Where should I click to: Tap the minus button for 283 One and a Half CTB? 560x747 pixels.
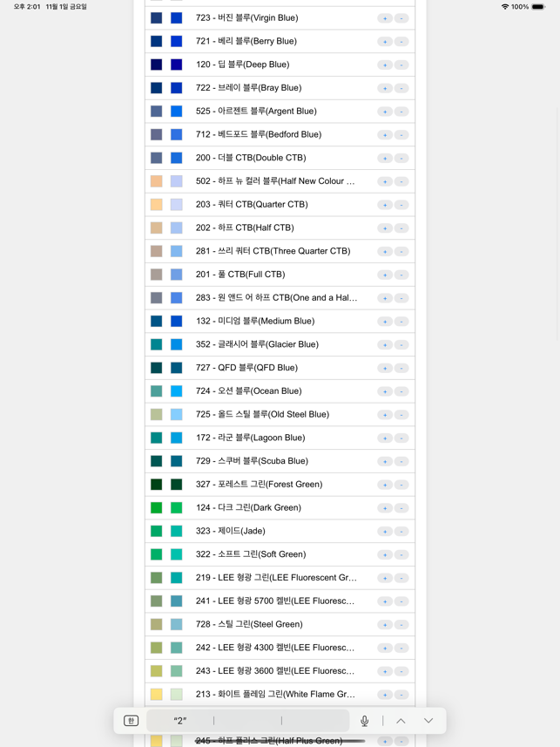pyautogui.click(x=401, y=298)
